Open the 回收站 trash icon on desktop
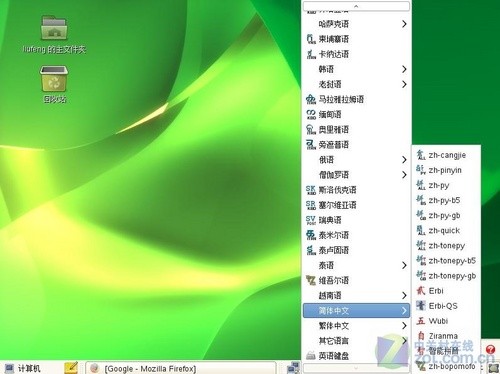This screenshot has width=500, height=374. [54, 78]
